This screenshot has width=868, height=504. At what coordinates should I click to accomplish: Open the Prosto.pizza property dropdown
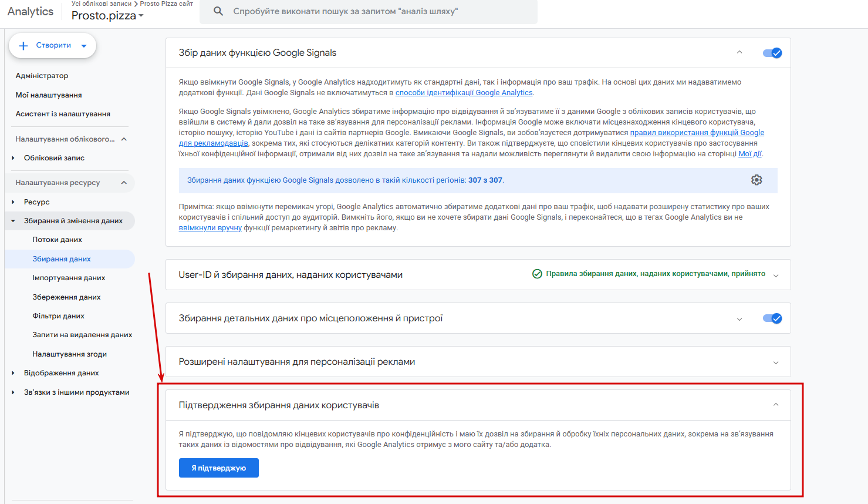click(x=107, y=15)
